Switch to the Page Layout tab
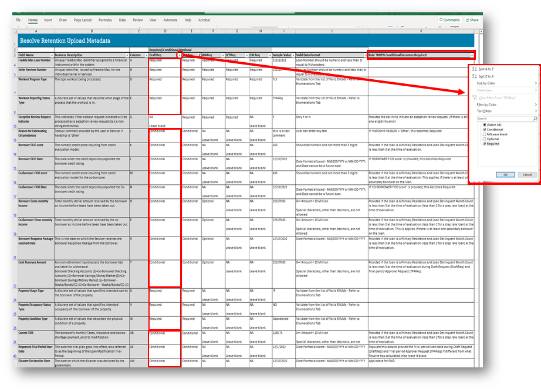Screen dimensions: 541x392 [83, 20]
